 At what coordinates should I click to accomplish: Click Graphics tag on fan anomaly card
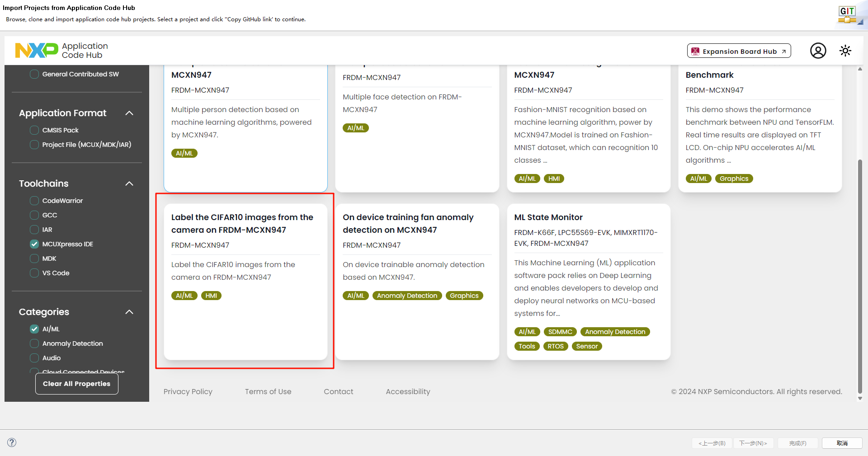464,296
